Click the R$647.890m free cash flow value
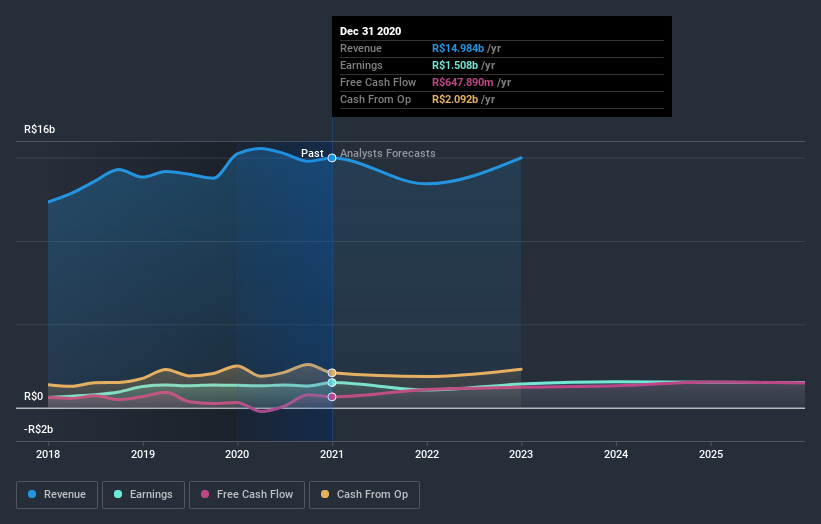The height and width of the screenshot is (524, 821). coord(463,82)
